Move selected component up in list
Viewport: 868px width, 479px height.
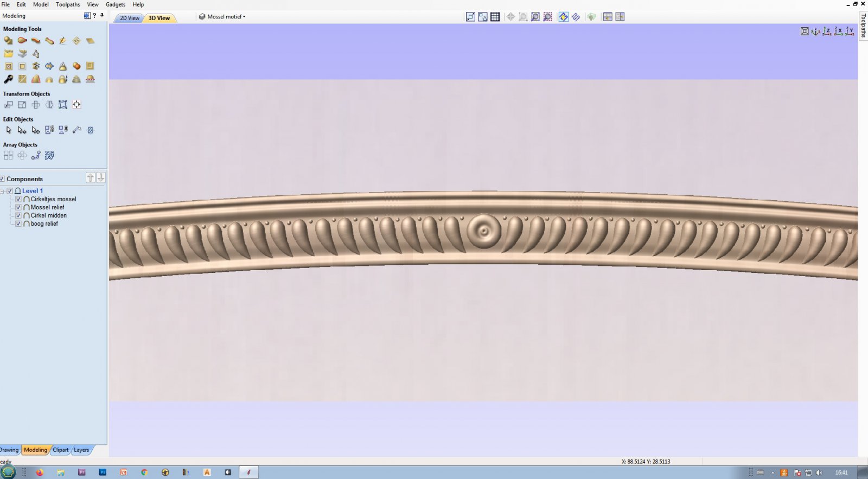tap(91, 177)
